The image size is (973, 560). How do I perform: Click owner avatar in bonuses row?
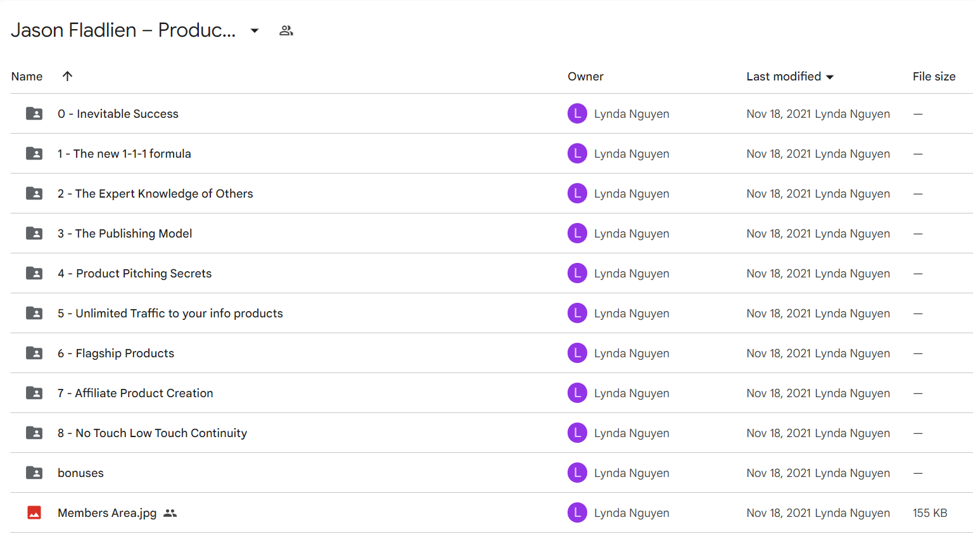point(577,473)
